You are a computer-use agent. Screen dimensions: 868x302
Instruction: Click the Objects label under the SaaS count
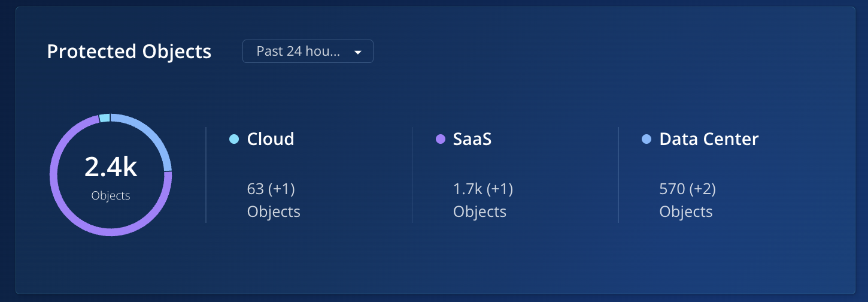[479, 212]
